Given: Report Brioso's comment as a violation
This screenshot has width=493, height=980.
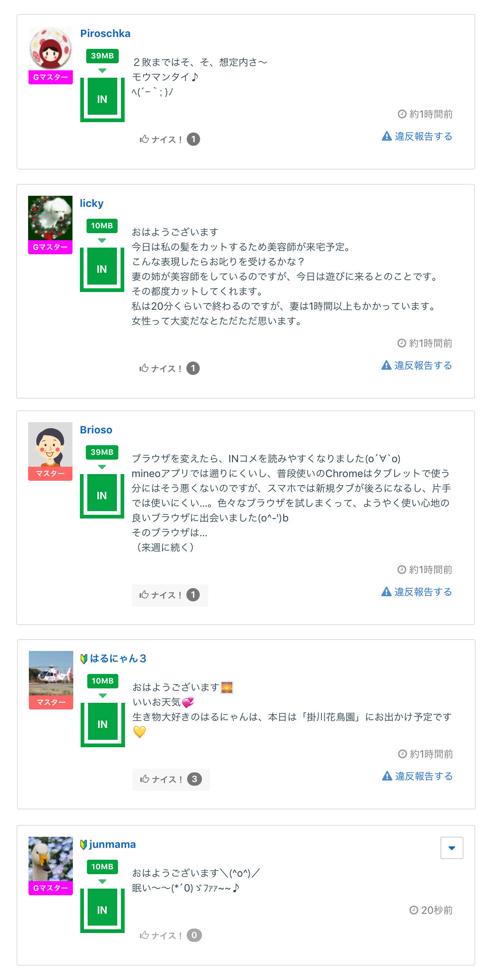Looking at the screenshot, I should (416, 591).
